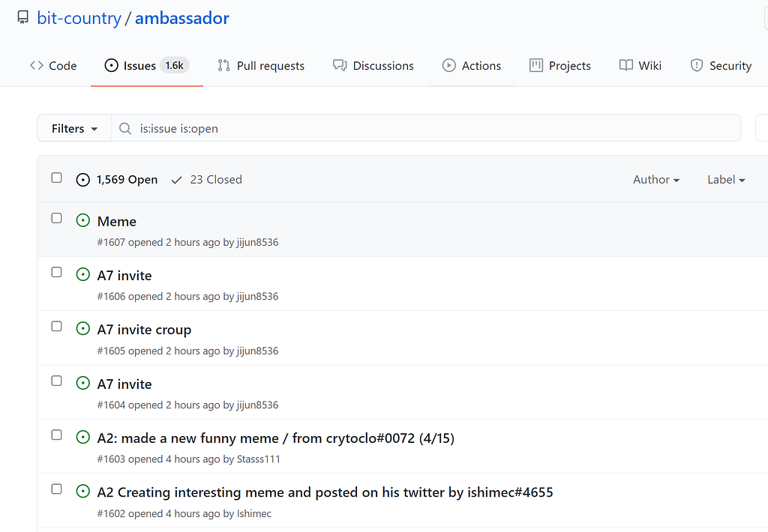Viewport: 768px width, 532px height.
Task: Click the open-issue icon for issue #1606
Action: tap(82, 274)
